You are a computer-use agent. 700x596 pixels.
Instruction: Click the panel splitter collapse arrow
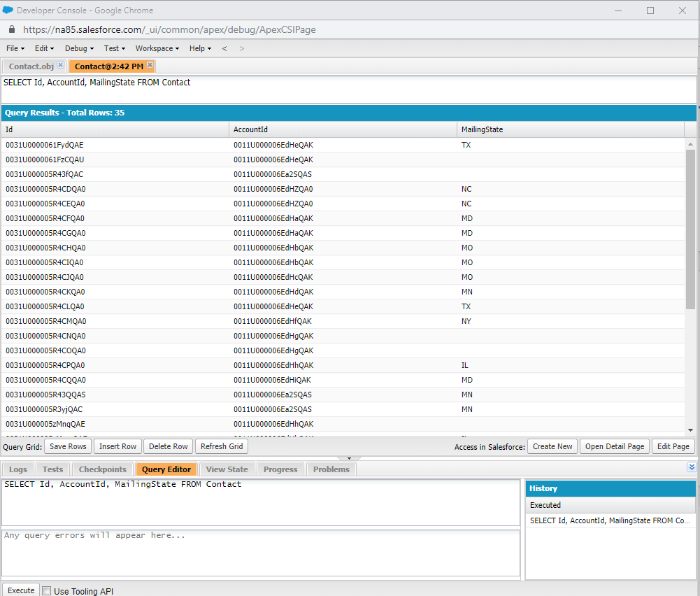[x=349, y=458]
